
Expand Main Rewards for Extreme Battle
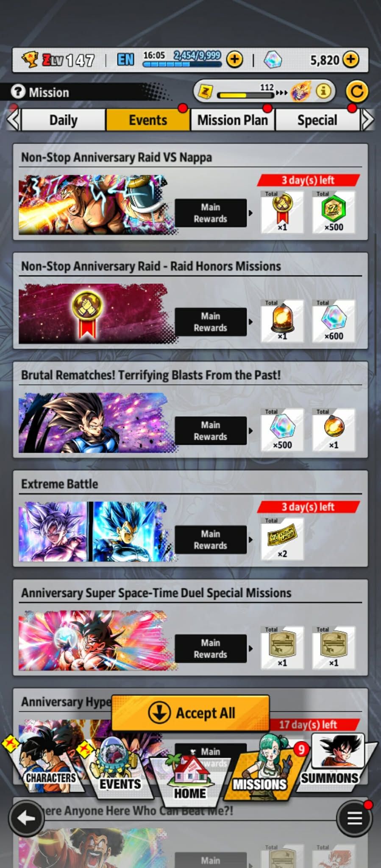(x=211, y=540)
